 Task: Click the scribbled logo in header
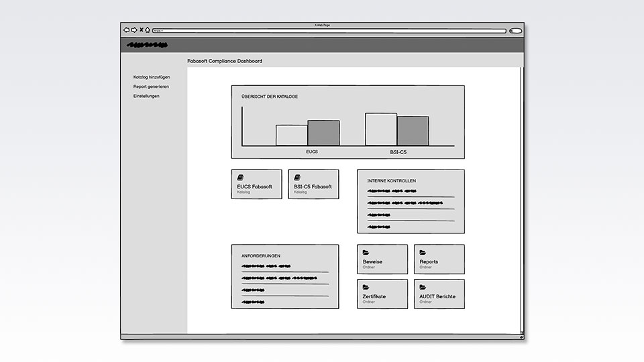tap(148, 45)
